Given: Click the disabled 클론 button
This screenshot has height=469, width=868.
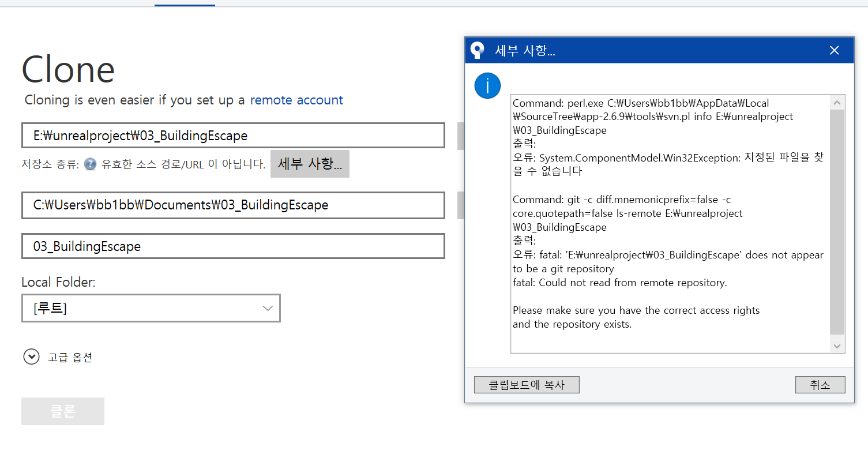Looking at the screenshot, I should [x=63, y=411].
